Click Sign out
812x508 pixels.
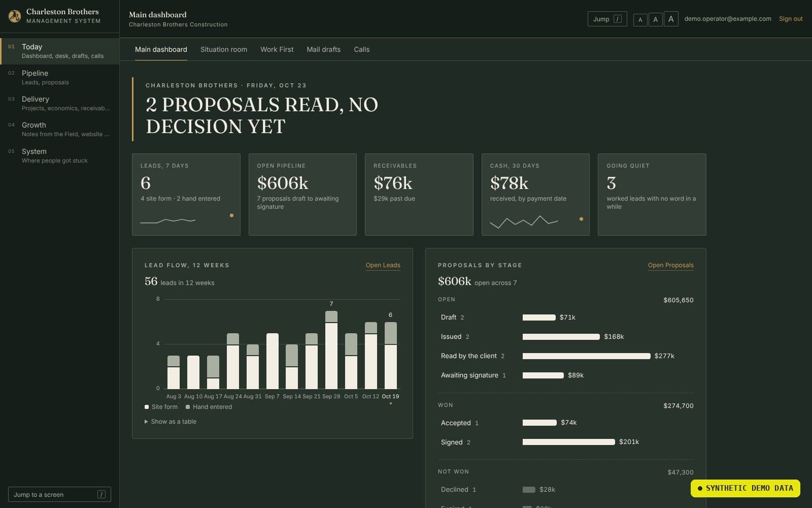[x=791, y=19]
